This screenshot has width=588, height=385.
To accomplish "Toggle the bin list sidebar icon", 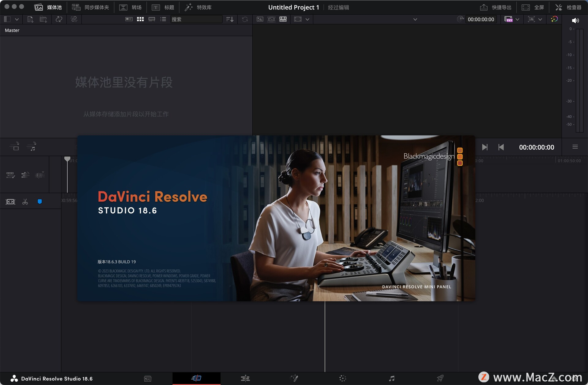I will (x=7, y=19).
